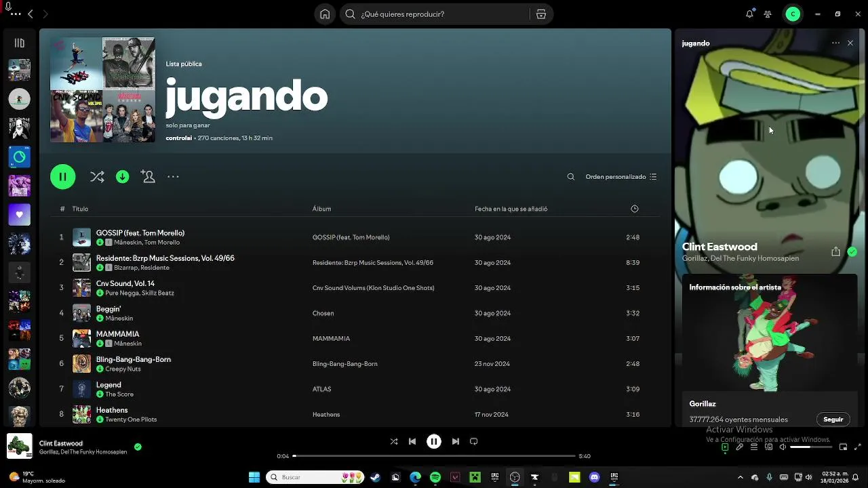
Task: Open Liked Songs heart playlist in sidebar
Action: point(19,215)
